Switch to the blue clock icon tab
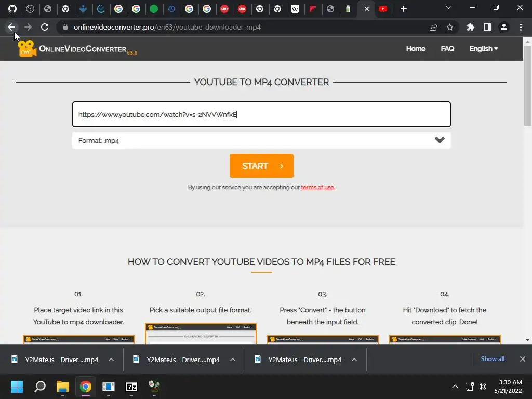Viewport: 532px width, 399px height. [171, 9]
